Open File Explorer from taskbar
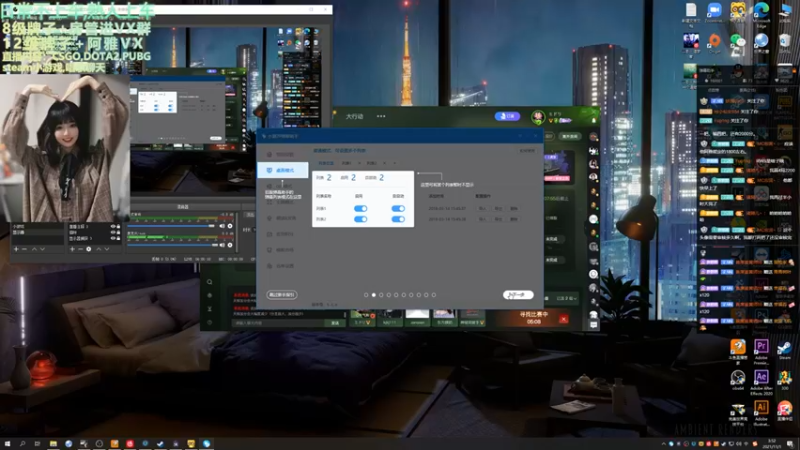 point(53,444)
